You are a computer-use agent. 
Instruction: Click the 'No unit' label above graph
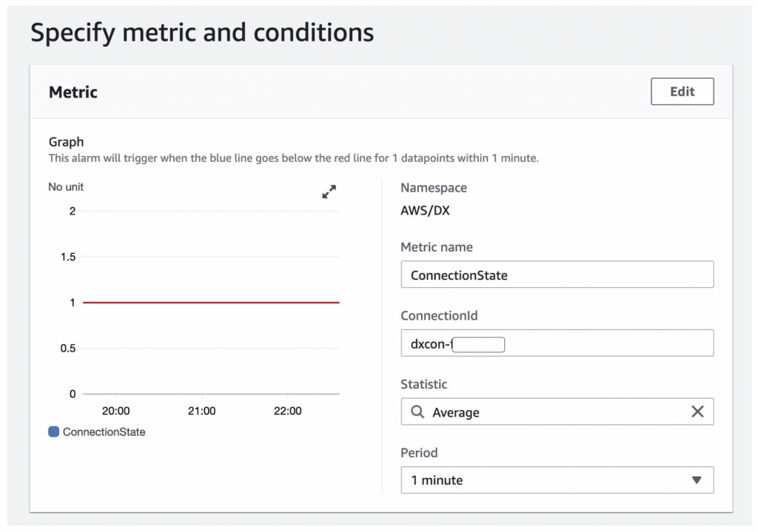[66, 187]
